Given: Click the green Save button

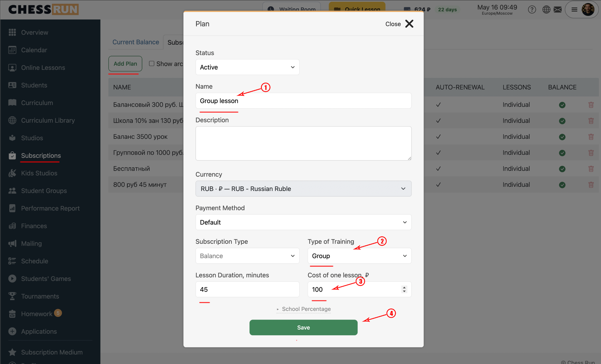Looking at the screenshot, I should pos(303,327).
